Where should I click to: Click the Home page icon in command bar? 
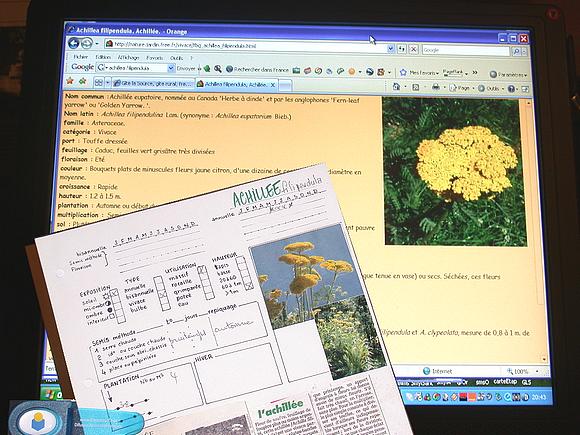396,87
